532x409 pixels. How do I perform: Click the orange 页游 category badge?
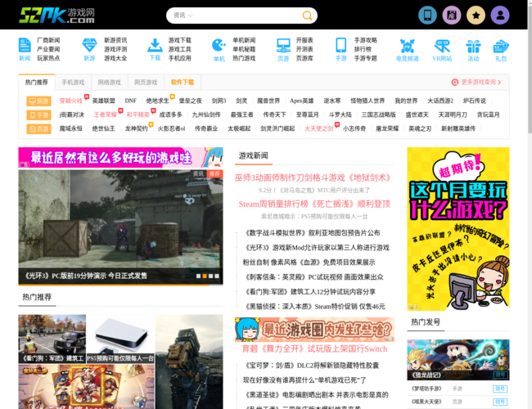tap(38, 129)
